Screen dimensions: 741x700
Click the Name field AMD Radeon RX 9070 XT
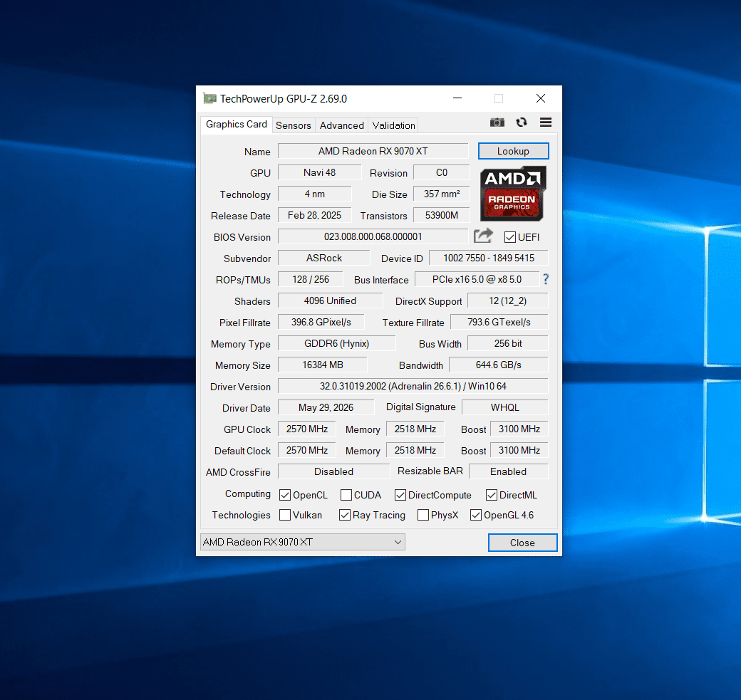click(373, 151)
